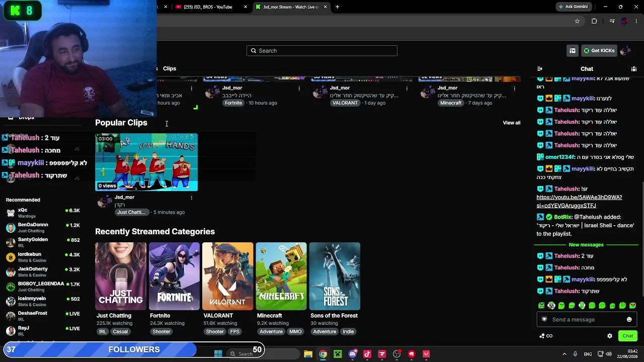Open the volume control in system tray
This screenshot has width=644, height=362.
pos(609,354)
